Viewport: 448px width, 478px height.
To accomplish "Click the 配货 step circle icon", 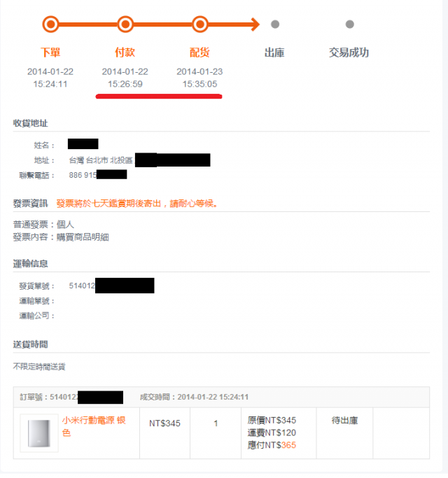I will (x=199, y=24).
